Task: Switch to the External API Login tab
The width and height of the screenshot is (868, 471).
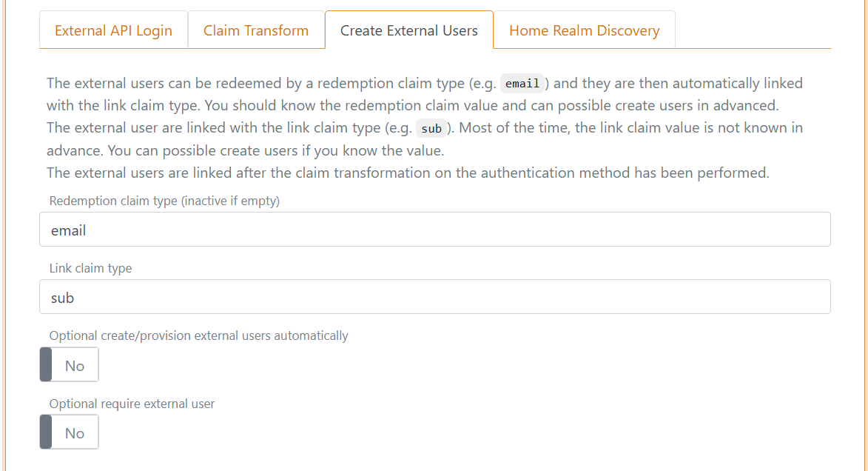Action: pyautogui.click(x=112, y=30)
